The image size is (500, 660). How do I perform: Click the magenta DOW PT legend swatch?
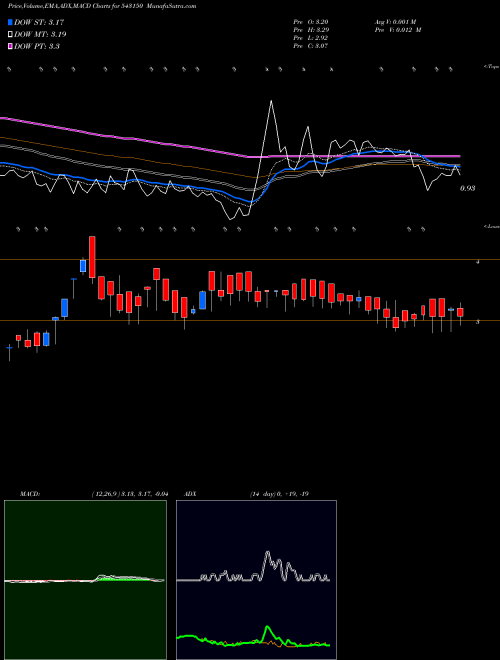11,46
